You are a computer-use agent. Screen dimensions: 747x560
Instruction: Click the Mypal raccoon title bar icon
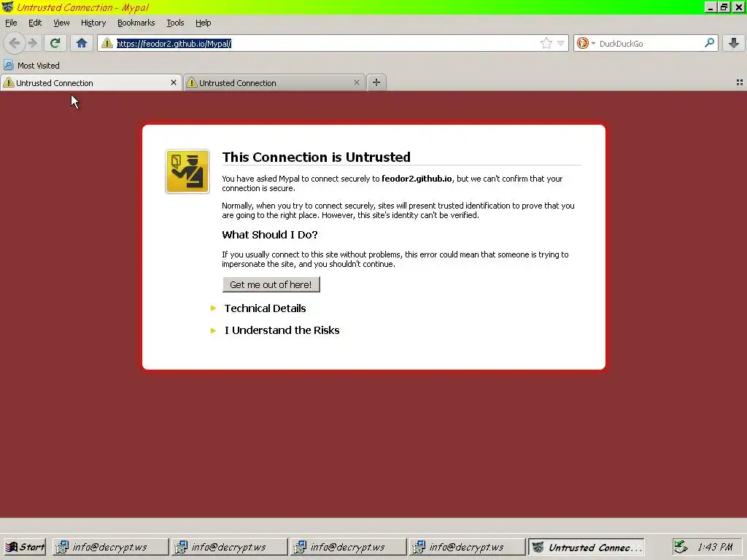coord(7,7)
